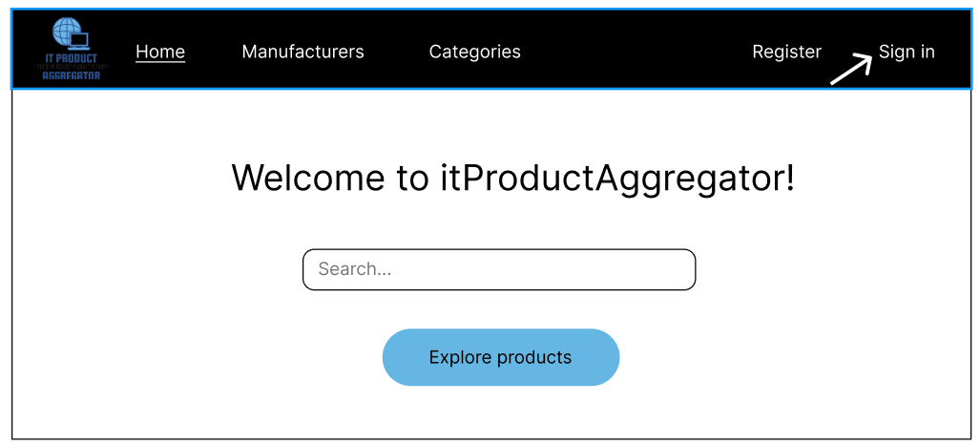The height and width of the screenshot is (445, 980).
Task: Click the "Search..." placeholder text
Action: click(354, 269)
